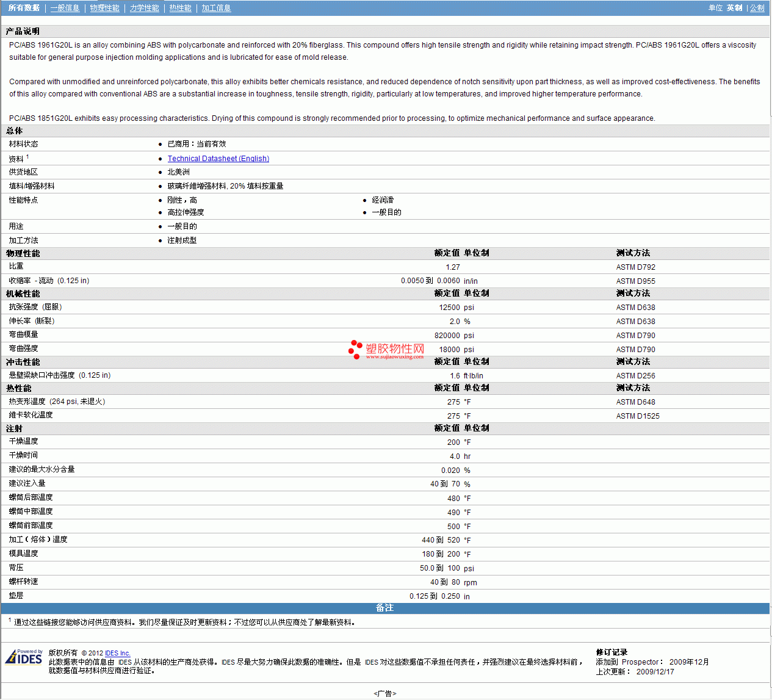This screenshot has width=772, height=700.
Task: Click the 热性能 section header in table
Action: (x=18, y=388)
